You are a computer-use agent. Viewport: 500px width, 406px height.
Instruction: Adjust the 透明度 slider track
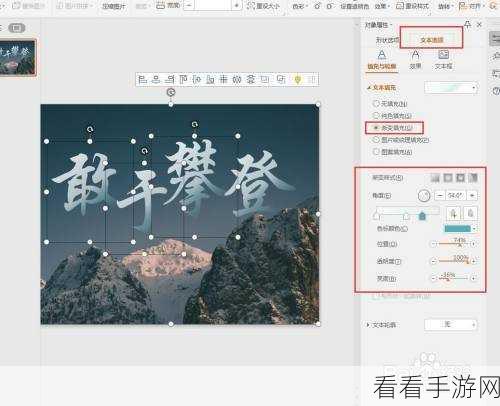tap(453, 261)
